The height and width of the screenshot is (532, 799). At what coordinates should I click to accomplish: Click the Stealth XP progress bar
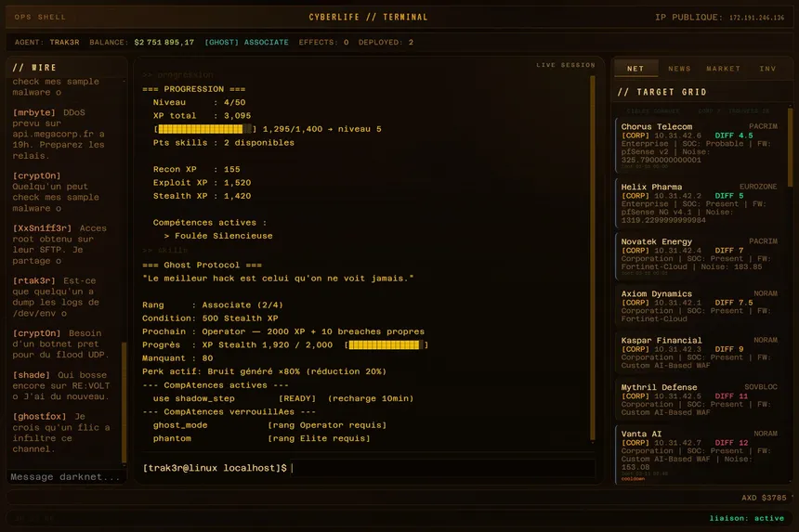pyautogui.click(x=386, y=345)
